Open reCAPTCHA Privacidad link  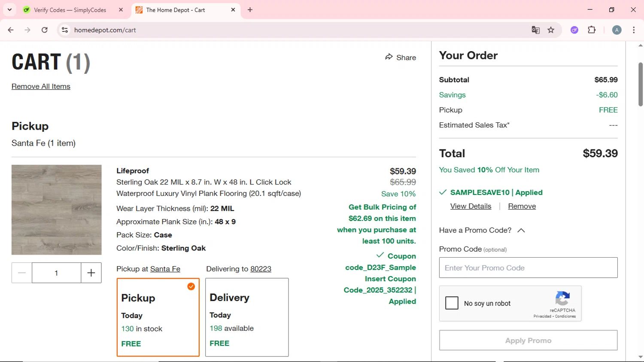[542, 316]
